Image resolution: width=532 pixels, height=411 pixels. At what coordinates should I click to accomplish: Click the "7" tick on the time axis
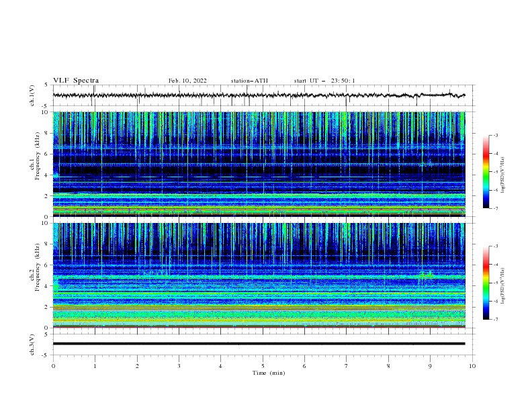pyautogui.click(x=346, y=366)
